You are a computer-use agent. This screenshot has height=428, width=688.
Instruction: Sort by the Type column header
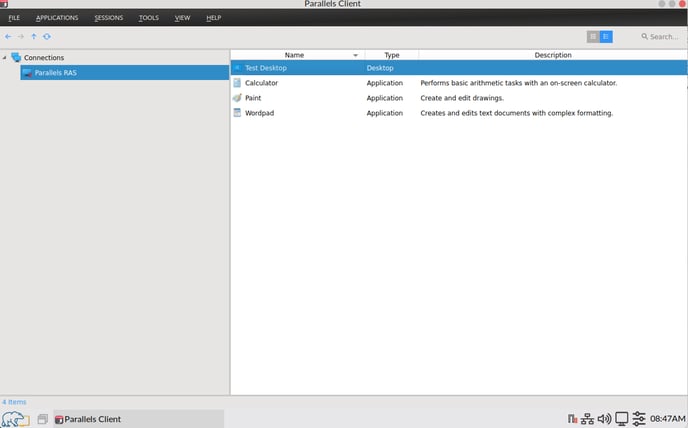392,55
